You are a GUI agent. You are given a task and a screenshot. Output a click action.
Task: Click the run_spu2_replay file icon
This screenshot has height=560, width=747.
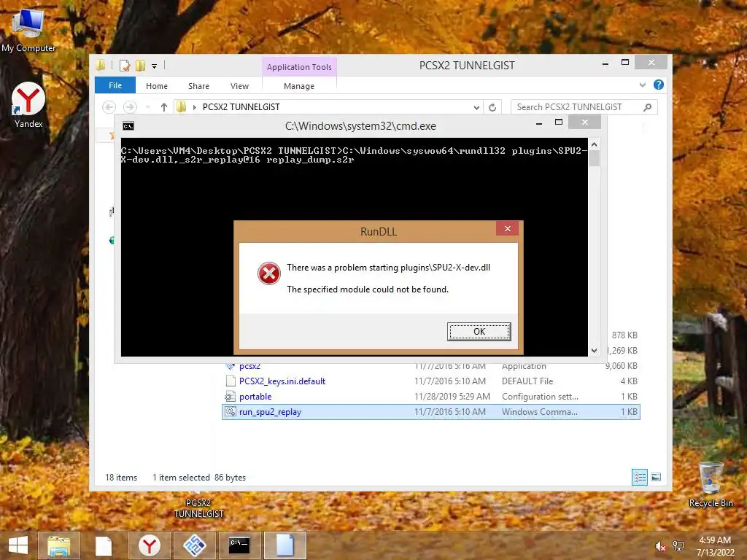point(230,411)
